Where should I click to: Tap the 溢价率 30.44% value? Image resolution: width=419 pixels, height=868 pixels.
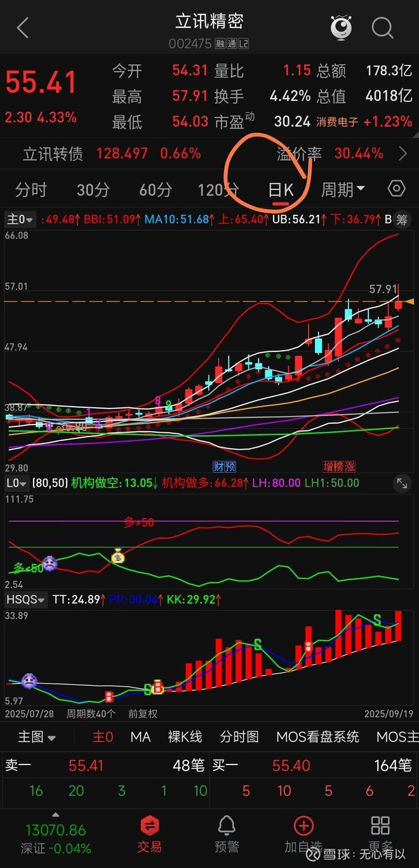[359, 153]
